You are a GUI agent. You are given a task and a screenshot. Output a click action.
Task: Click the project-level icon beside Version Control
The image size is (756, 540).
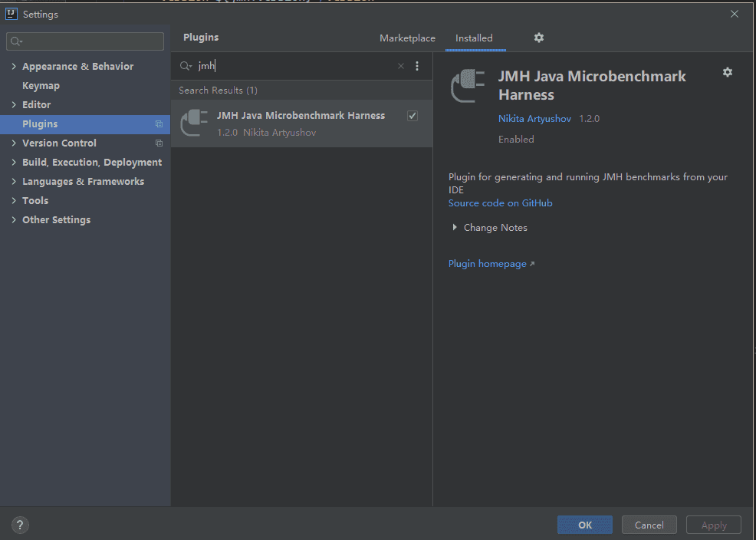coord(159,143)
